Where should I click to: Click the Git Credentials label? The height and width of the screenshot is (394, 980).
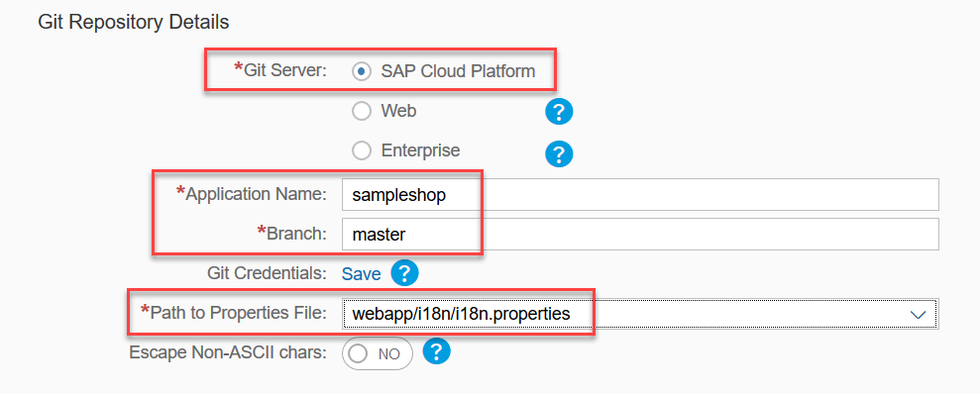(x=268, y=273)
